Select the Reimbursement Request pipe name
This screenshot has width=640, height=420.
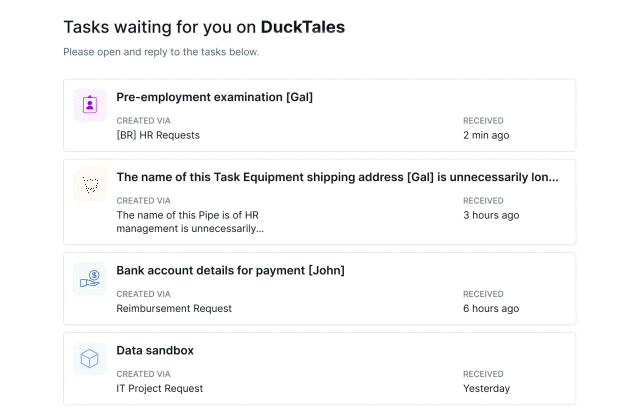tap(174, 309)
